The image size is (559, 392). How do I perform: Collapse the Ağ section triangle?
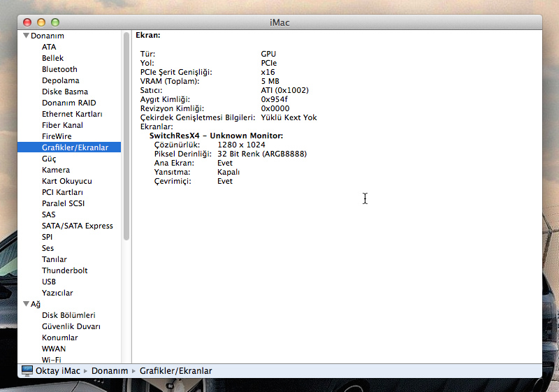tap(26, 304)
